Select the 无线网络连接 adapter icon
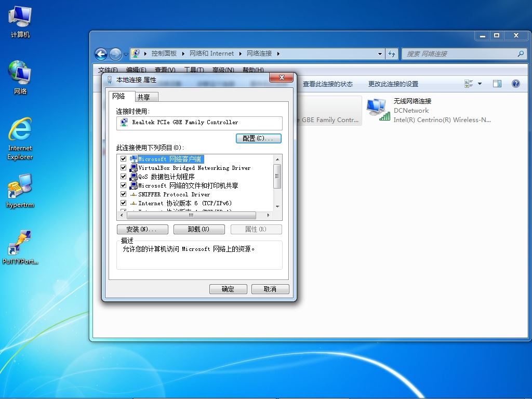Image resolution: width=532 pixels, height=399 pixels. tap(378, 110)
